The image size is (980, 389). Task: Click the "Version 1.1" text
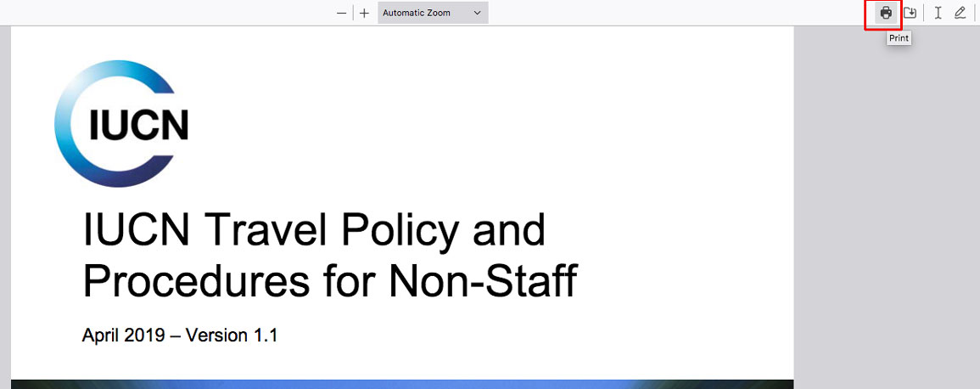click(232, 335)
